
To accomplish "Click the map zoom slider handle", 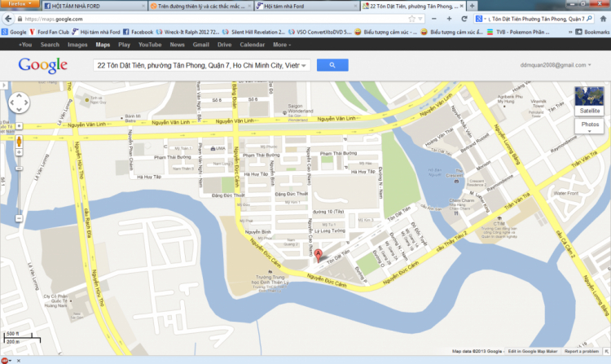I will pyautogui.click(x=19, y=169).
